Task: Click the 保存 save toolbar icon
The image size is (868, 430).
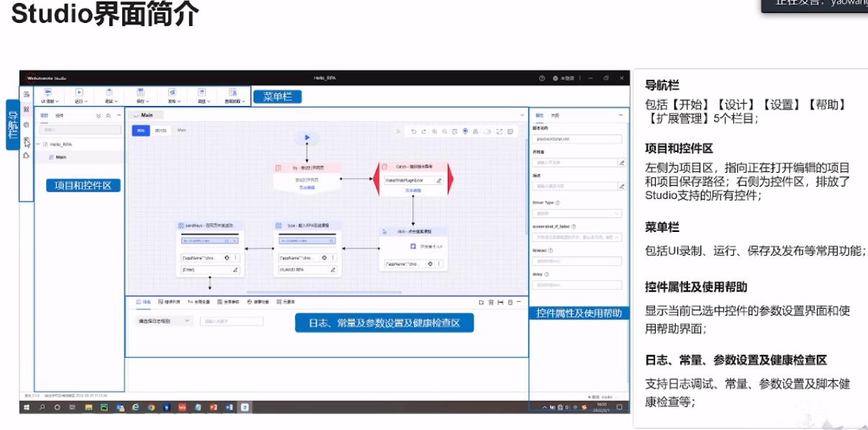Action: 140,93
